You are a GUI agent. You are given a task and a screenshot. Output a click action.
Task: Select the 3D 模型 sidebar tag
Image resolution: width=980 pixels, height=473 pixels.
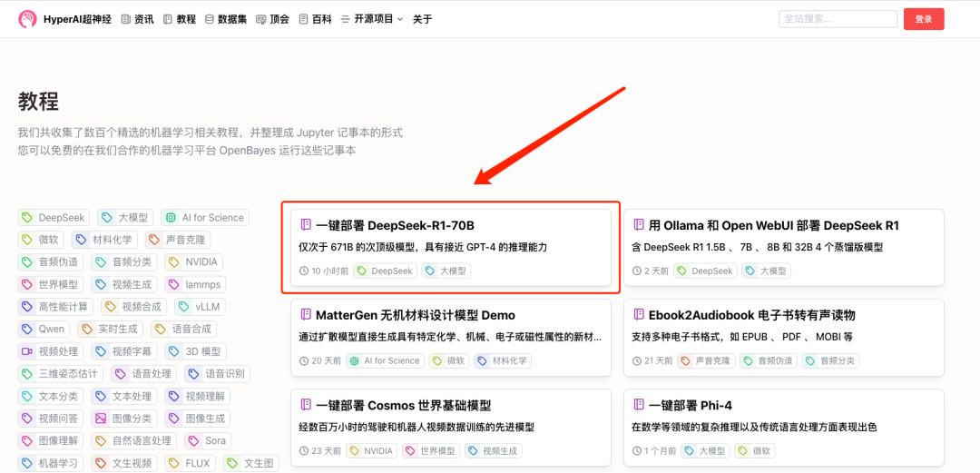click(x=196, y=351)
